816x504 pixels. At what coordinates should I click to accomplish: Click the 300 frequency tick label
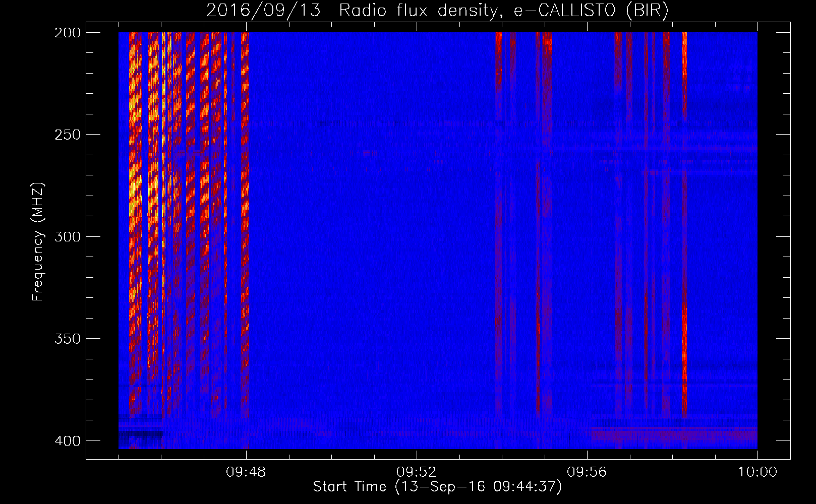click(67, 236)
